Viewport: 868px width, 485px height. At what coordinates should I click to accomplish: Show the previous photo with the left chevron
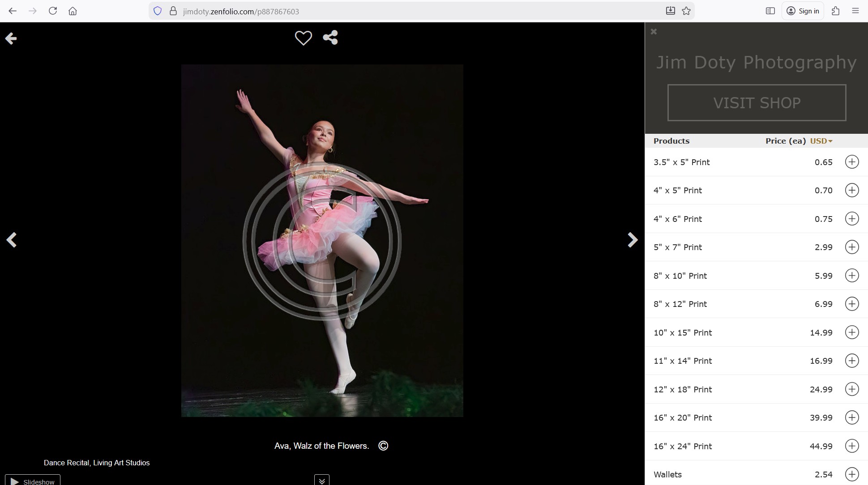pyautogui.click(x=12, y=240)
